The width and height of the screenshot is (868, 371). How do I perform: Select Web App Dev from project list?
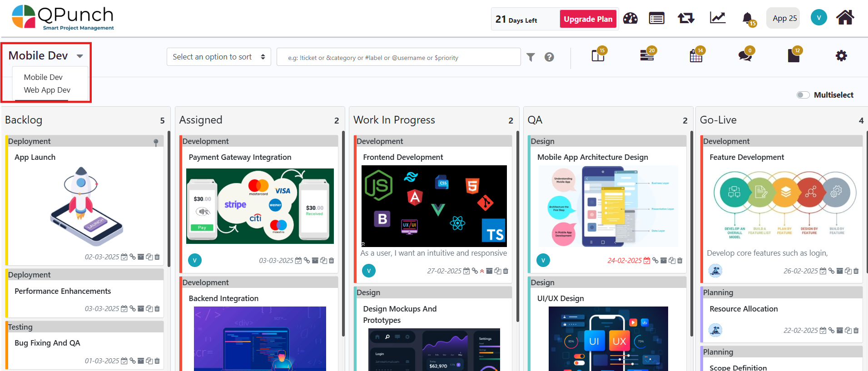tap(47, 90)
